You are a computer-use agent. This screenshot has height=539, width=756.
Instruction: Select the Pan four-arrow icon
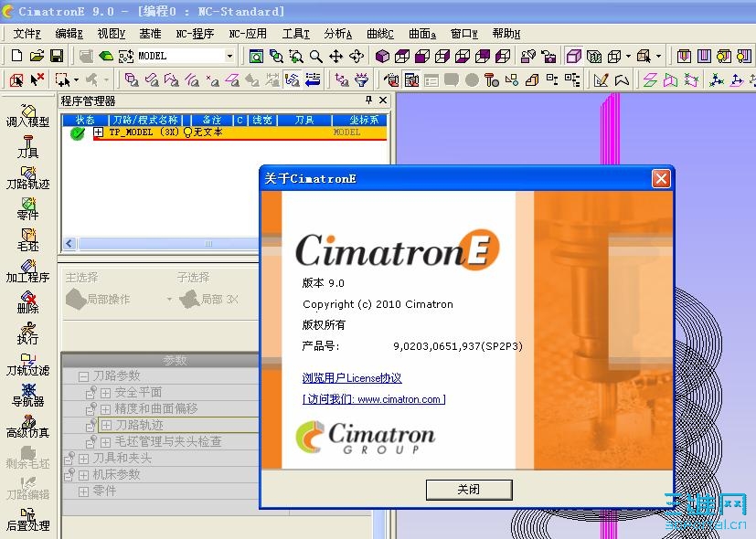click(336, 57)
